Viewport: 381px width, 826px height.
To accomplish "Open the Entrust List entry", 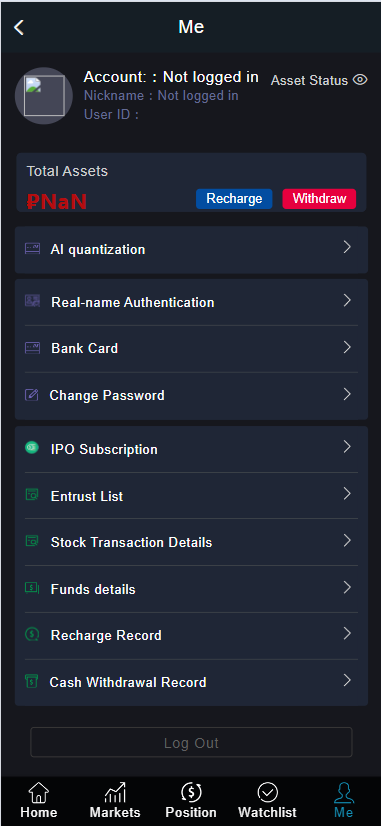I will click(191, 496).
